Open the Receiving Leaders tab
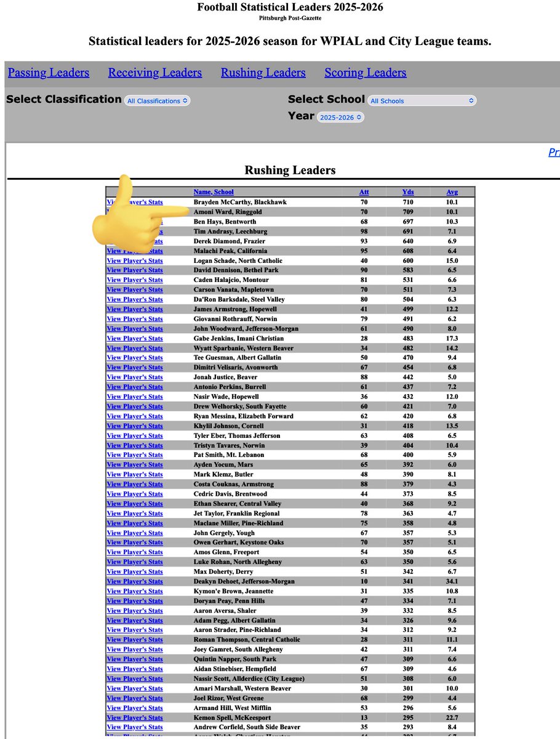The height and width of the screenshot is (739, 560). click(155, 73)
